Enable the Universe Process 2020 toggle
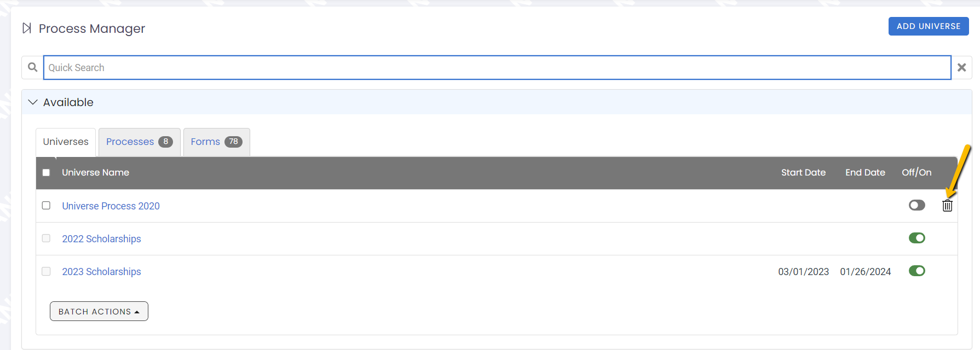This screenshot has height=350, width=980. pos(917,205)
